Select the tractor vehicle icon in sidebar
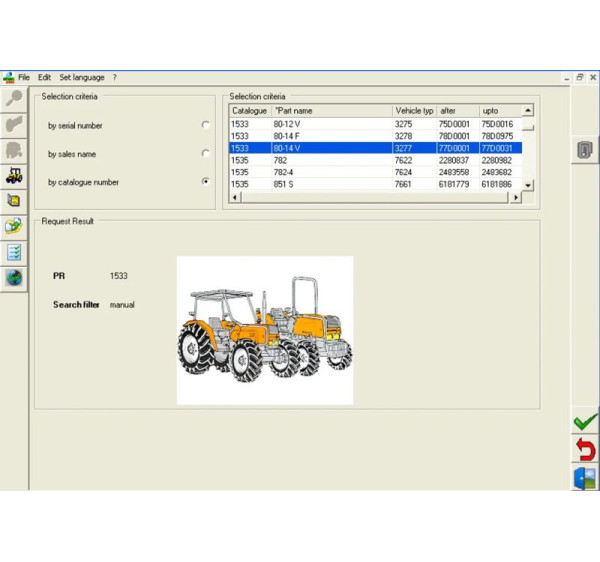600x562 pixels. (14, 175)
